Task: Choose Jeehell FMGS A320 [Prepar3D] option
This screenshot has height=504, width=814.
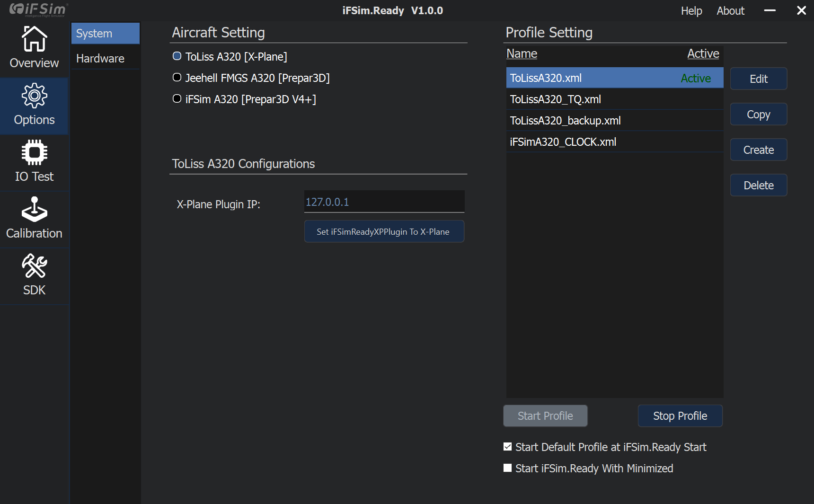Action: click(x=177, y=78)
